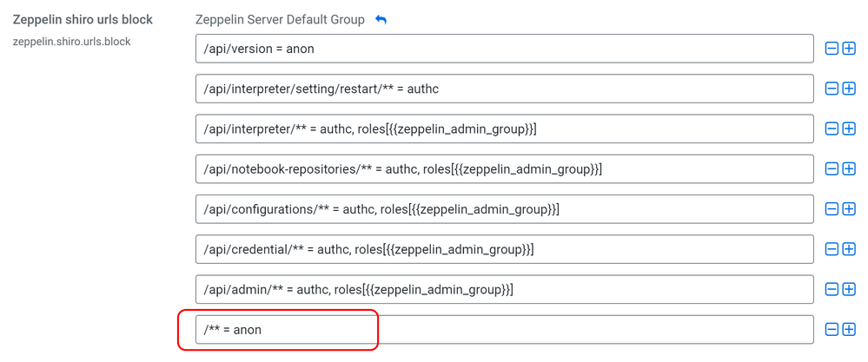
Task: Edit the /api/notebook-repositories/** field
Action: pos(504,169)
